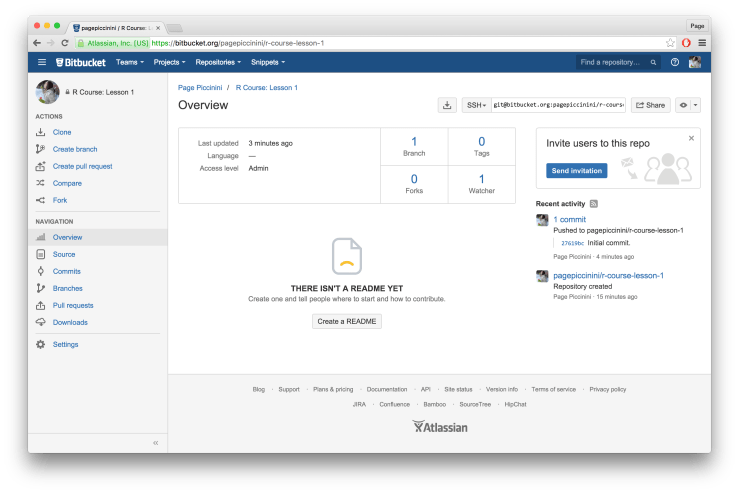The image size is (739, 493).
Task: Toggle the watch eye icon button
Action: coord(683,105)
